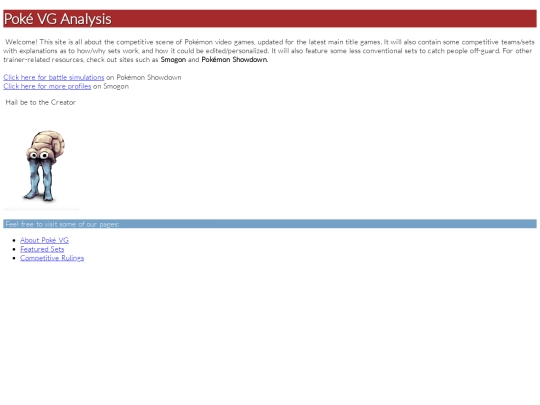Image resolution: width=540 pixels, height=405 pixels.
Task: Open the About Poké VG page
Action: coord(44,240)
